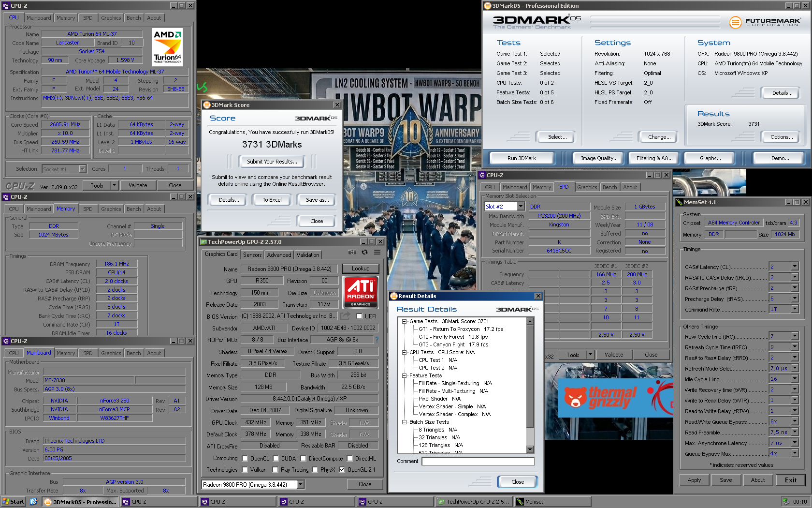
Task: Click the Submit Your Results button
Action: tap(272, 162)
